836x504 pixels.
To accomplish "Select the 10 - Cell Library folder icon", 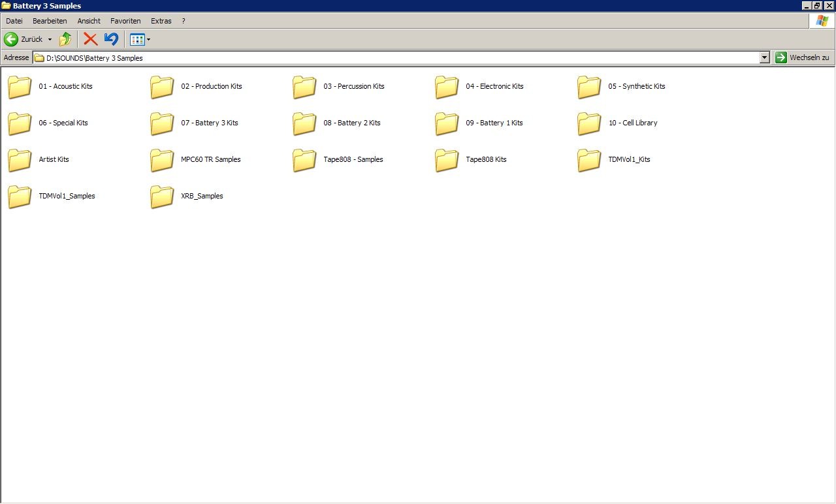I will tap(589, 123).
